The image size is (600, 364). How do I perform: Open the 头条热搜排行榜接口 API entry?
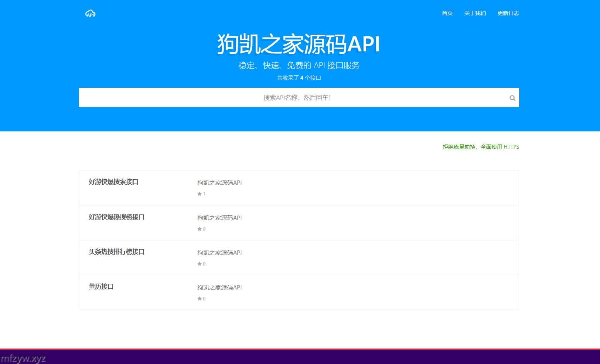(117, 252)
